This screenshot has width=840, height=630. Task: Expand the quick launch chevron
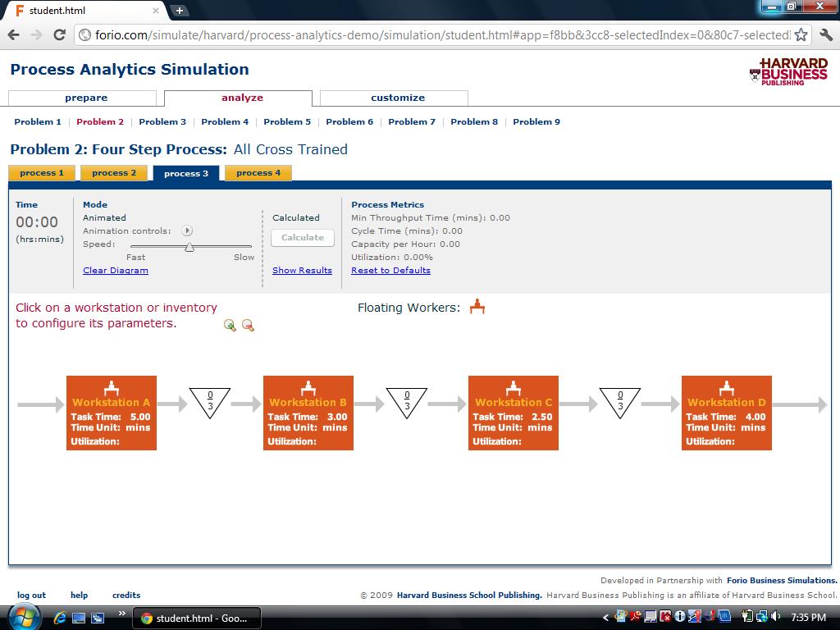(x=122, y=614)
